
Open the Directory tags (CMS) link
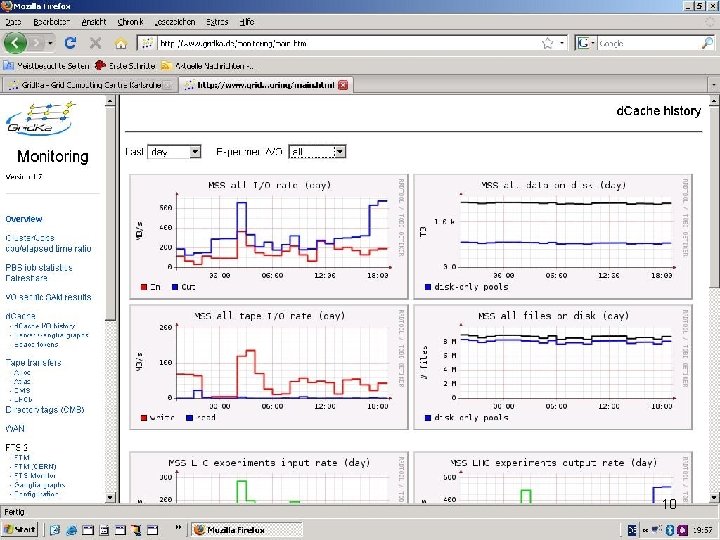45,410
